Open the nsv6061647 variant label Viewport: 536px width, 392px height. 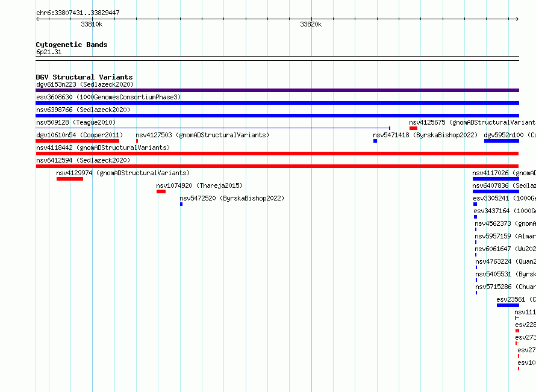(x=505, y=249)
